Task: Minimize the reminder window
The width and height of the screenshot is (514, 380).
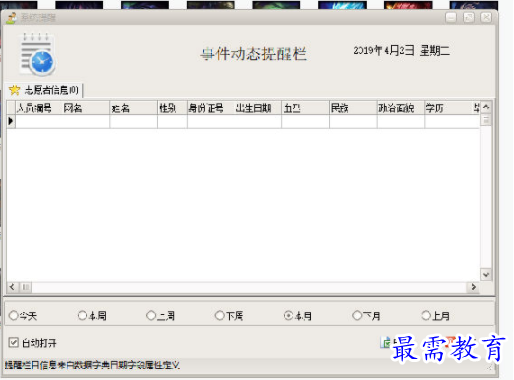Action: [451, 17]
